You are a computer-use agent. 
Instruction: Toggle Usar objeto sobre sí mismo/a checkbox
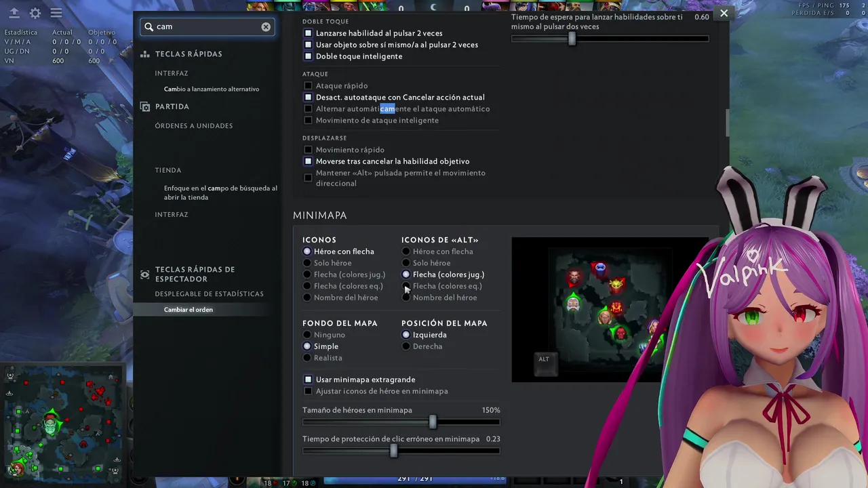308,45
